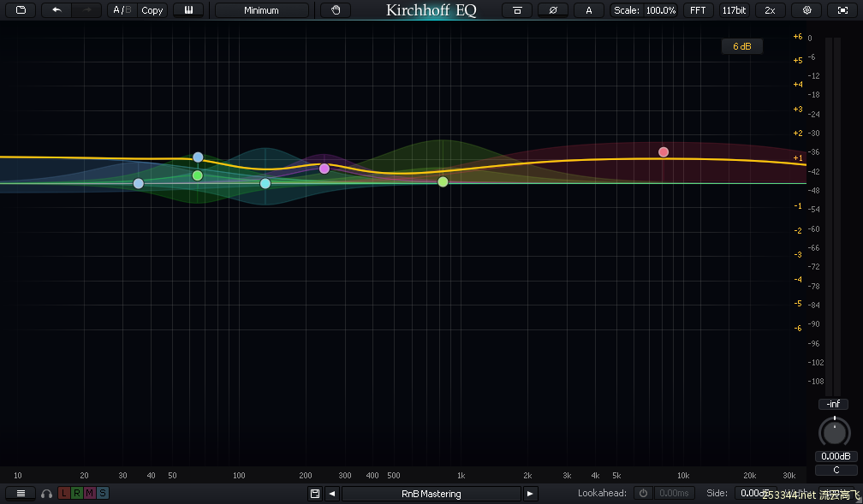Open the RnB Mastering preset list

431,494
